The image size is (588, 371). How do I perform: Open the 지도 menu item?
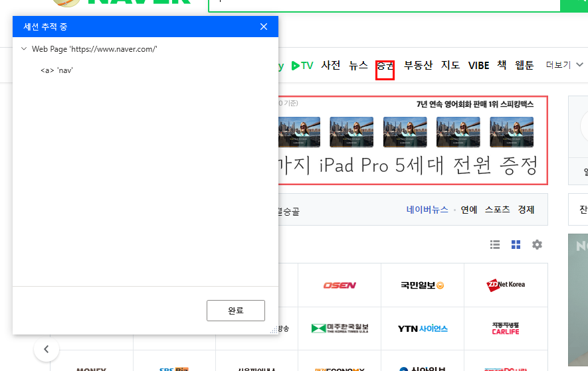(x=450, y=65)
